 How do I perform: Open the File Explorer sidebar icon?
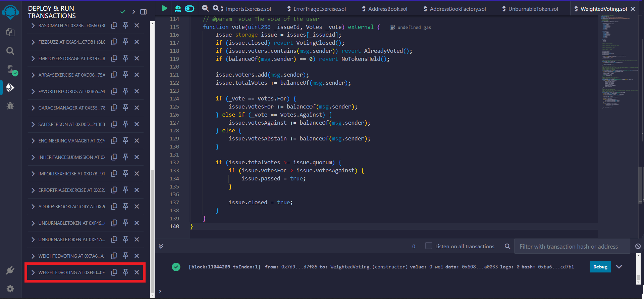pos(10,32)
